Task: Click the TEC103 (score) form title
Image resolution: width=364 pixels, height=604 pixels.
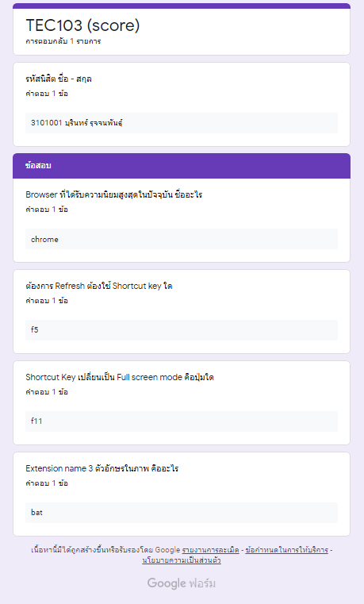Action: [x=82, y=25]
